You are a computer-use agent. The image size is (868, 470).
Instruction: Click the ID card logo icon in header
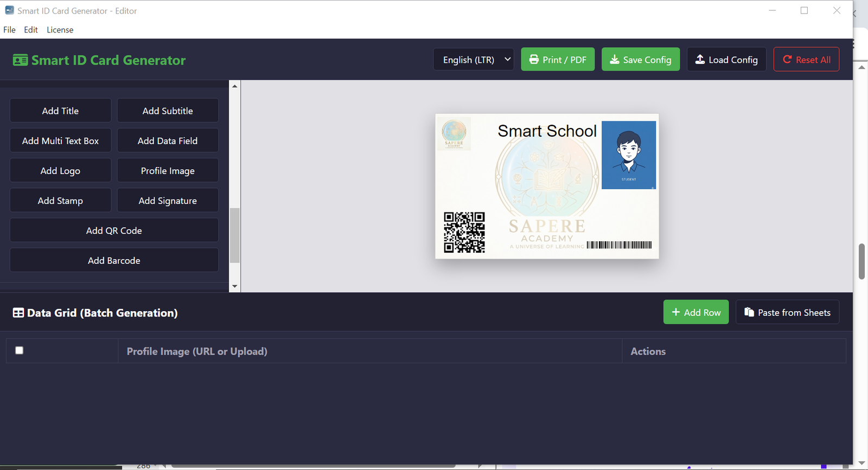point(20,60)
